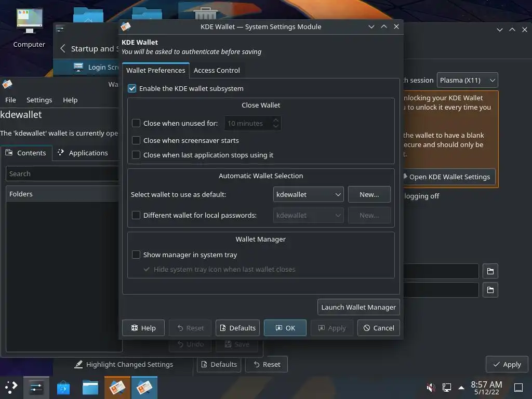Cancel the KDE Wallet dialog
The image size is (532, 399).
[379, 328]
